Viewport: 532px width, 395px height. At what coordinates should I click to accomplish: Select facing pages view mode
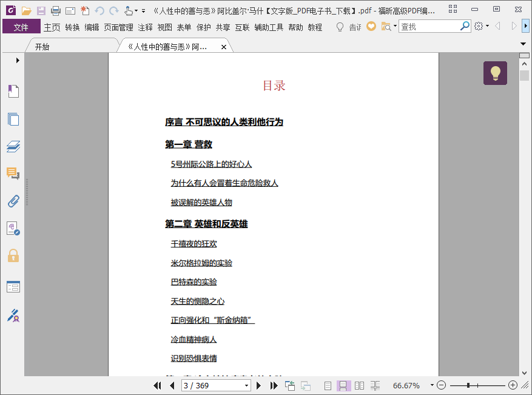pos(359,385)
